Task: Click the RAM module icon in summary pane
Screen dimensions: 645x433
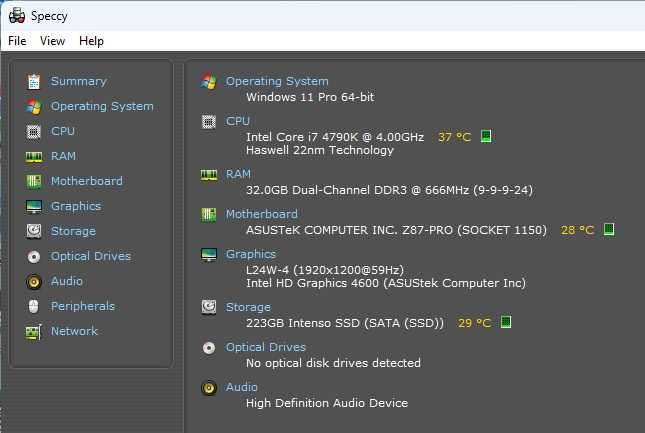Action: pyautogui.click(x=209, y=175)
